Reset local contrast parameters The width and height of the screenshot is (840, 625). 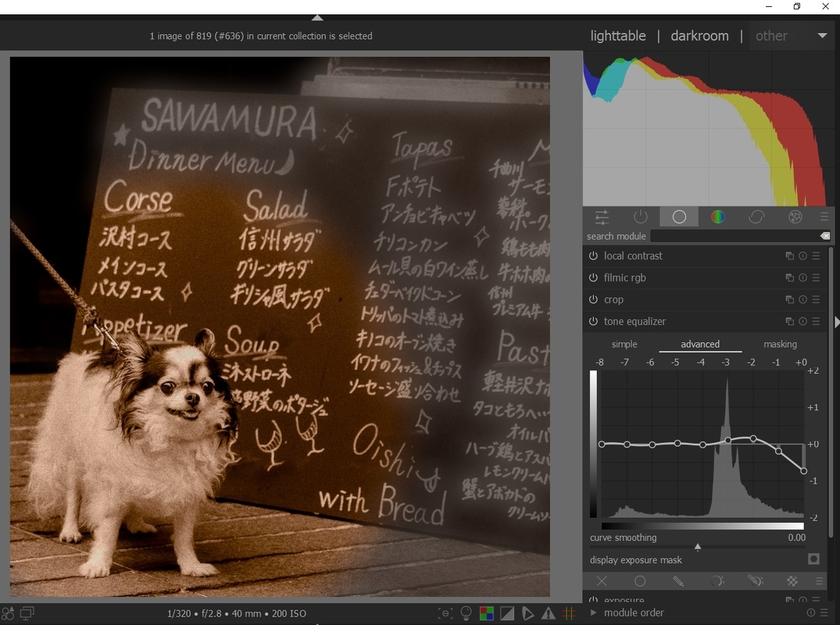[803, 256]
